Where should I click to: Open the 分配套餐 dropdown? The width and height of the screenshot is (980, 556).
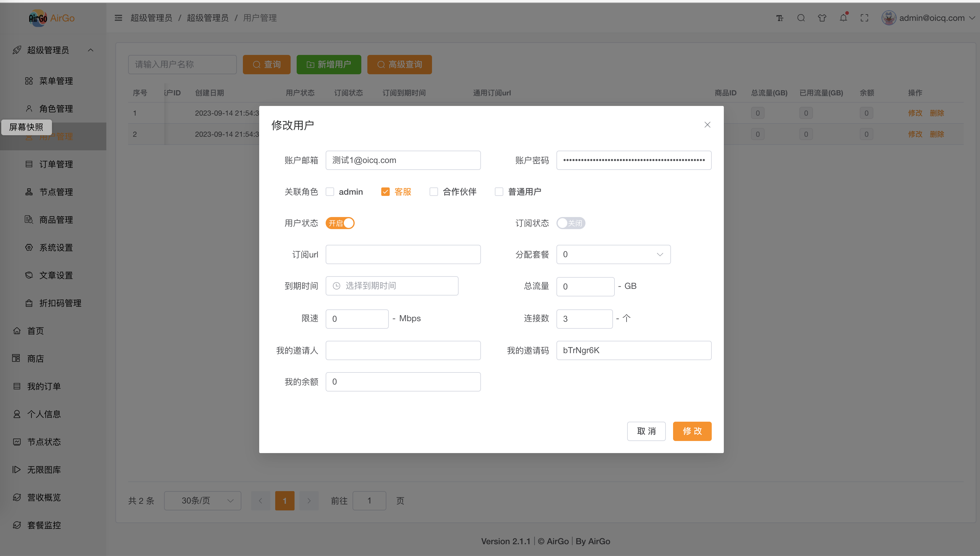coord(613,254)
